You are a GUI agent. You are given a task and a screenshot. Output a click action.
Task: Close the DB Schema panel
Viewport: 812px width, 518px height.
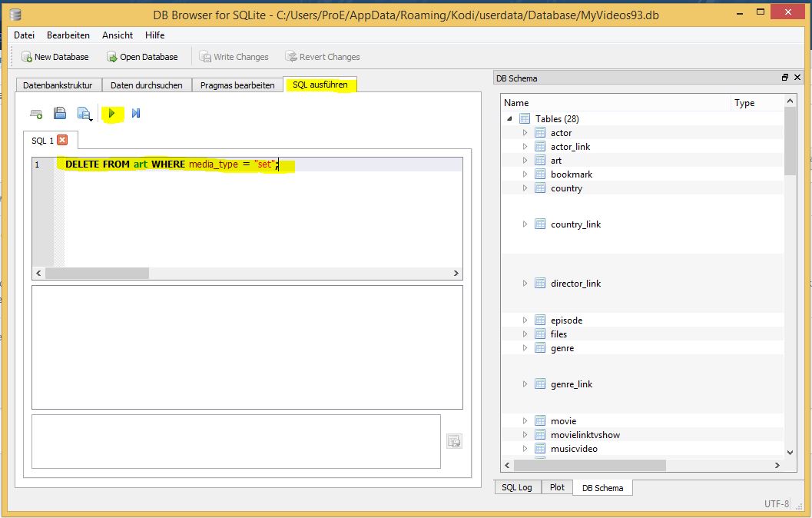coord(797,77)
